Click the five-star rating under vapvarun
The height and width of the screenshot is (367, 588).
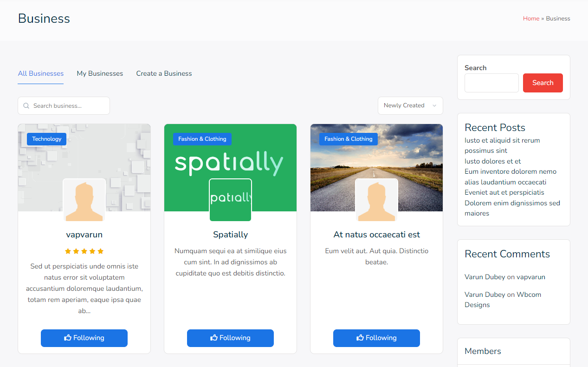point(84,251)
